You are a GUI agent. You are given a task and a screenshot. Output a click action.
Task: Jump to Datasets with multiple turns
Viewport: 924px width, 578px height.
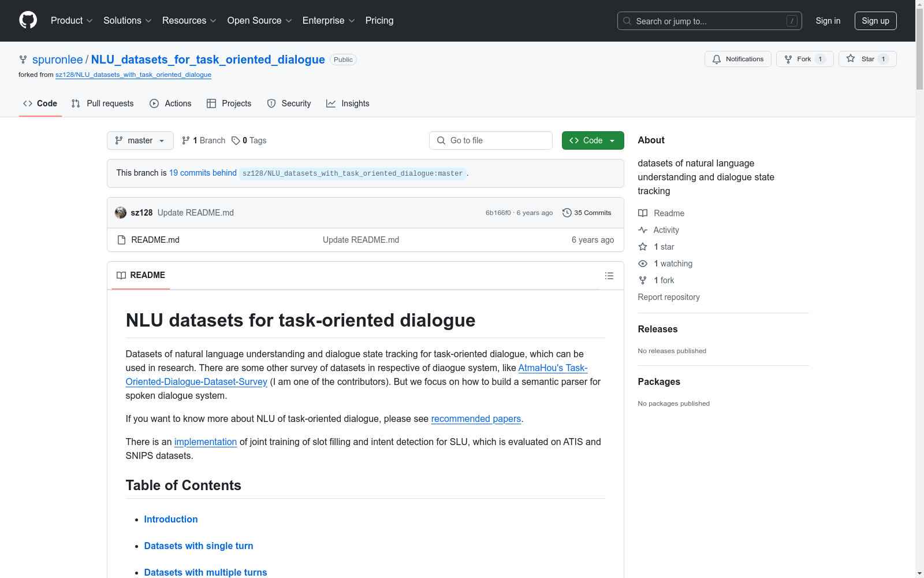[x=206, y=572]
